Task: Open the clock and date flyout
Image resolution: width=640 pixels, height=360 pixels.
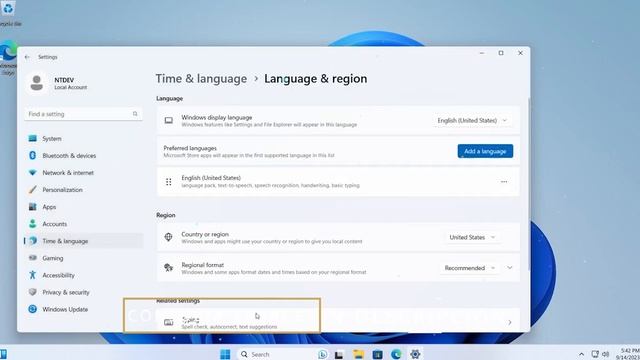Action: click(x=629, y=354)
